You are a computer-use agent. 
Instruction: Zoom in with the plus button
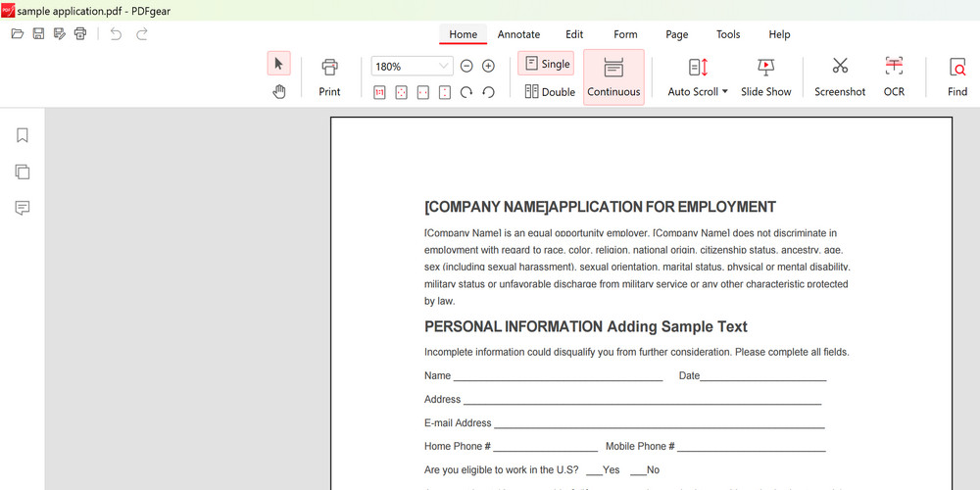[x=488, y=67]
